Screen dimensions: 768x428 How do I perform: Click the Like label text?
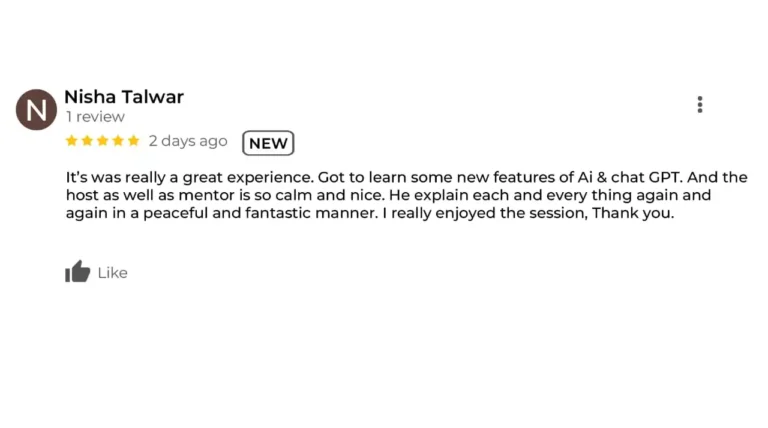tap(113, 273)
